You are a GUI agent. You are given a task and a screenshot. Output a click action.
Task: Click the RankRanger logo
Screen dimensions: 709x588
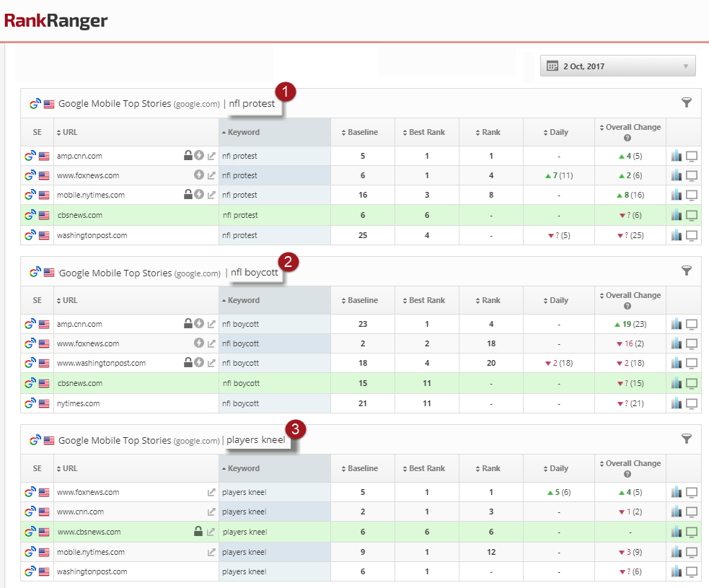coord(56,21)
